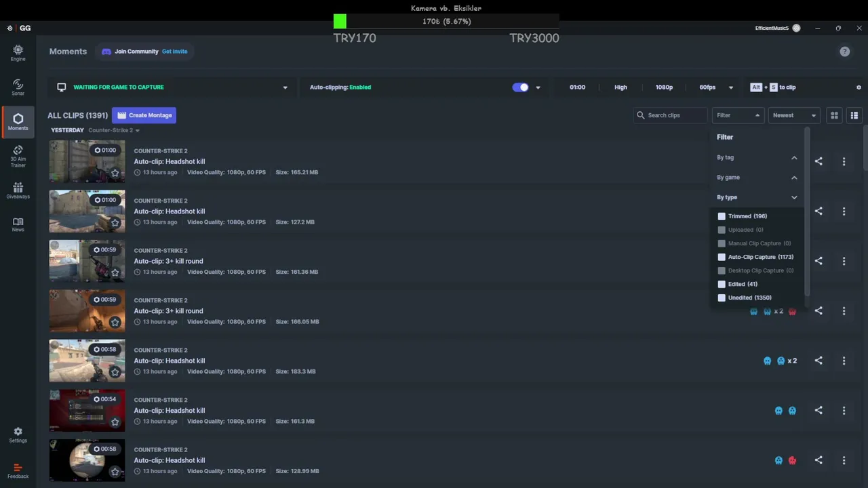
Task: Click Join Community button
Action: coord(136,52)
